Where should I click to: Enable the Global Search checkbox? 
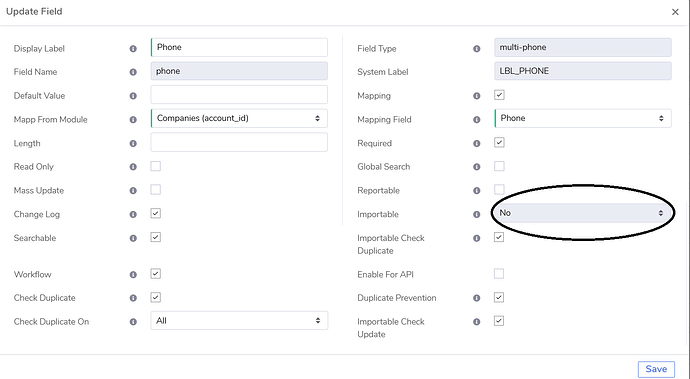pos(499,166)
